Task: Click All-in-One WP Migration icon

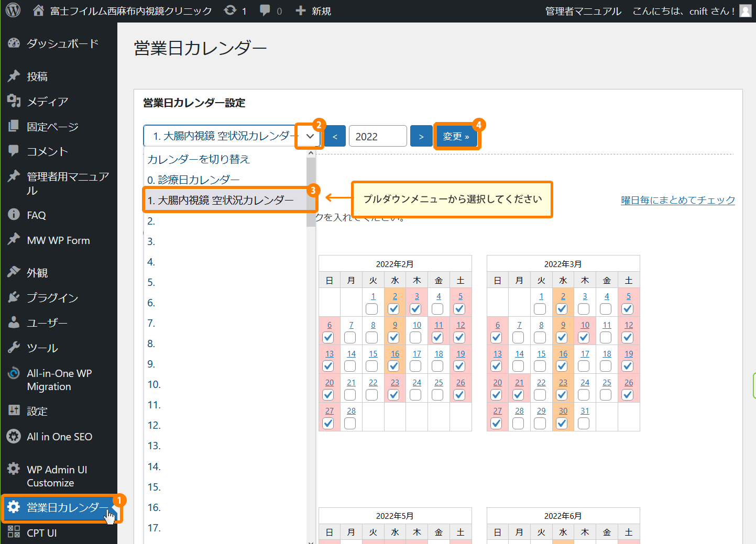Action: 14,373
